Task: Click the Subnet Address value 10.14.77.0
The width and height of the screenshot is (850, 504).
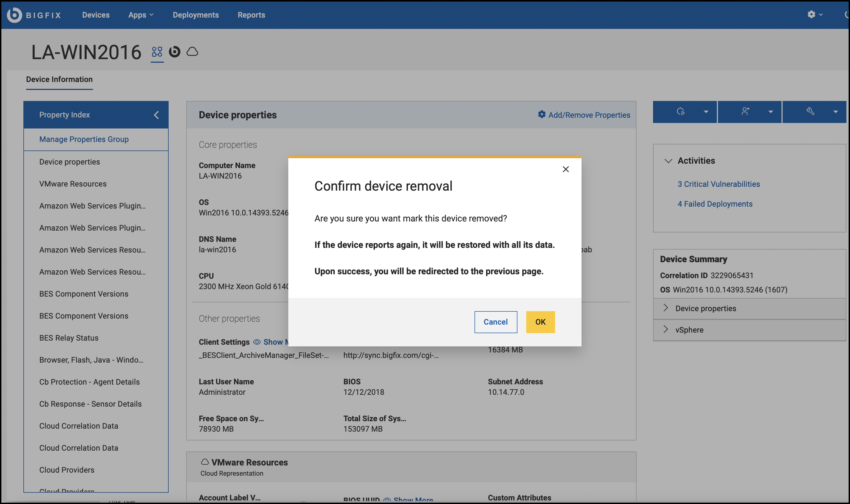Action: [506, 392]
